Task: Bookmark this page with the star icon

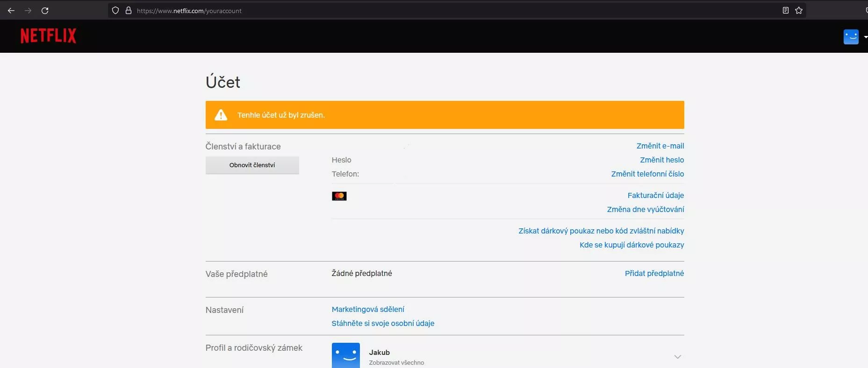Action: point(799,10)
